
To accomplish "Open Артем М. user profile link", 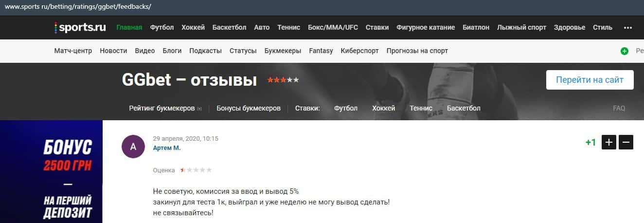I will (167, 148).
